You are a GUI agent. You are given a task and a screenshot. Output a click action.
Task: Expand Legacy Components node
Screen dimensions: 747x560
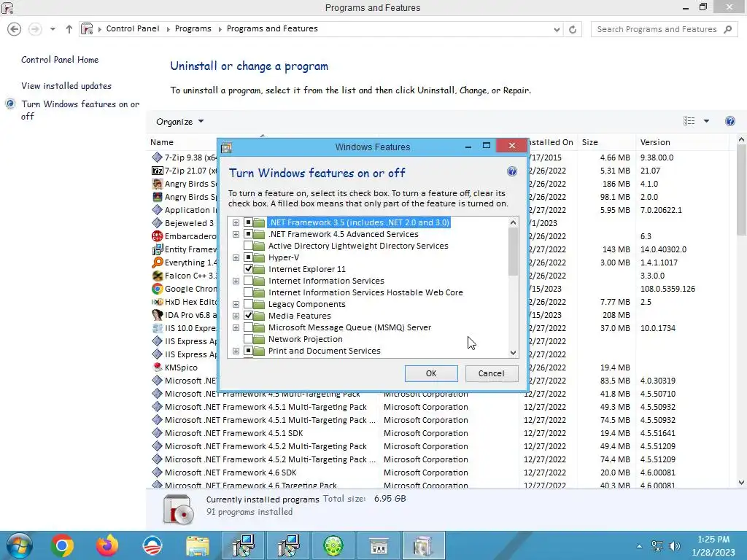coord(236,304)
